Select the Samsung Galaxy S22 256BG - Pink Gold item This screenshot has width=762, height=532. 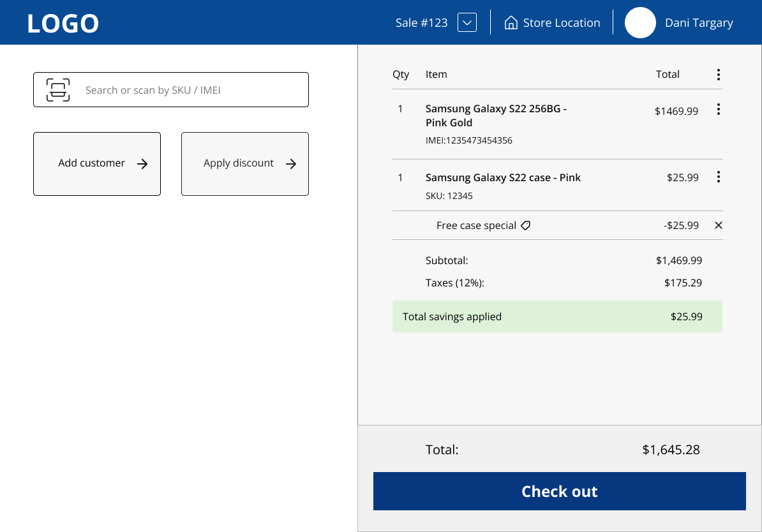click(x=496, y=115)
